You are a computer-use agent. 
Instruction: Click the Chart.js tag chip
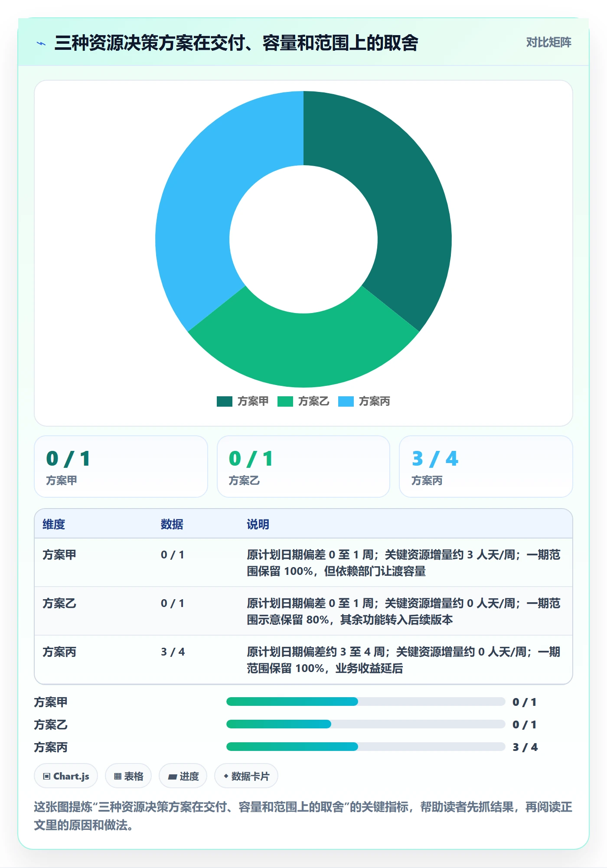(66, 776)
